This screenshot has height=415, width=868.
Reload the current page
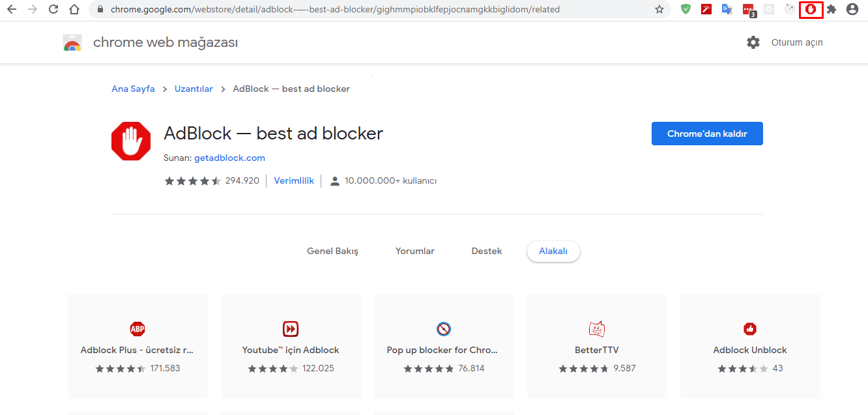click(x=53, y=10)
